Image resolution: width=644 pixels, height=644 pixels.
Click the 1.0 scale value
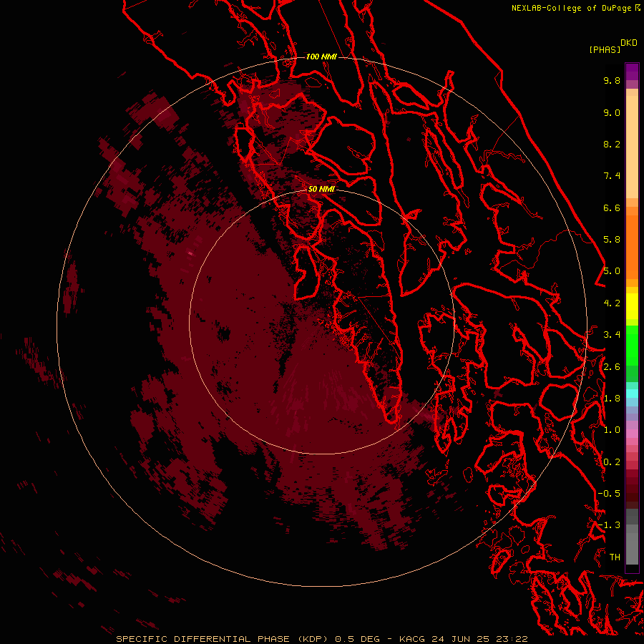pyautogui.click(x=612, y=430)
